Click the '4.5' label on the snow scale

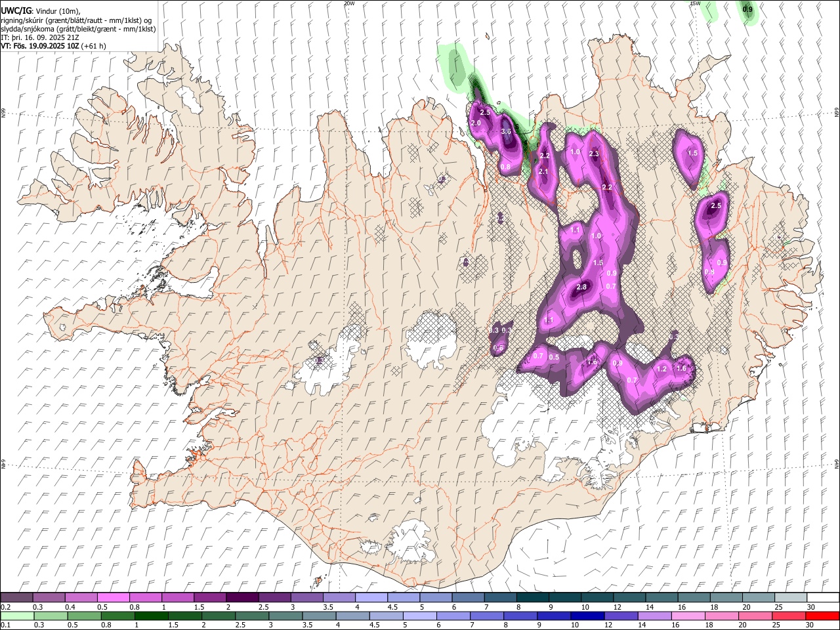(392, 607)
